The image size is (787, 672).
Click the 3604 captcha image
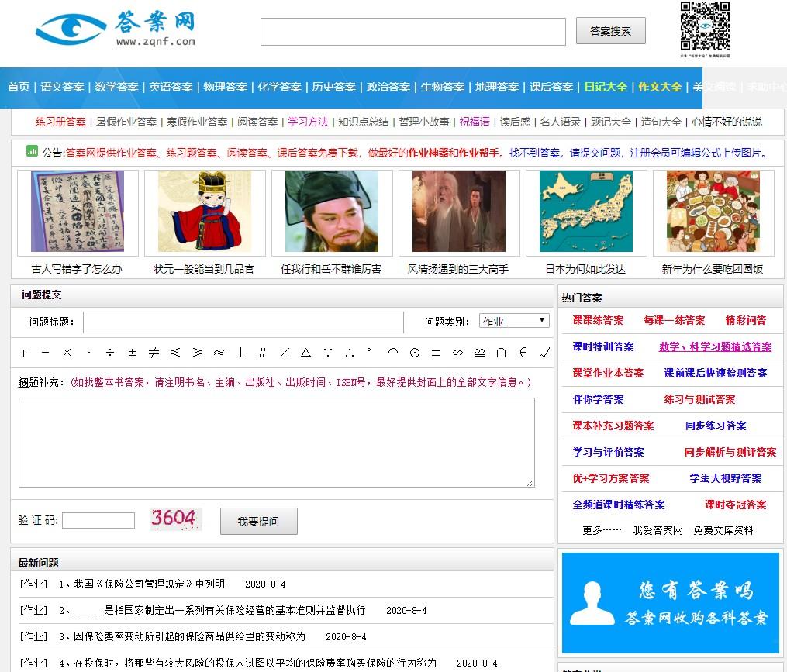(175, 519)
